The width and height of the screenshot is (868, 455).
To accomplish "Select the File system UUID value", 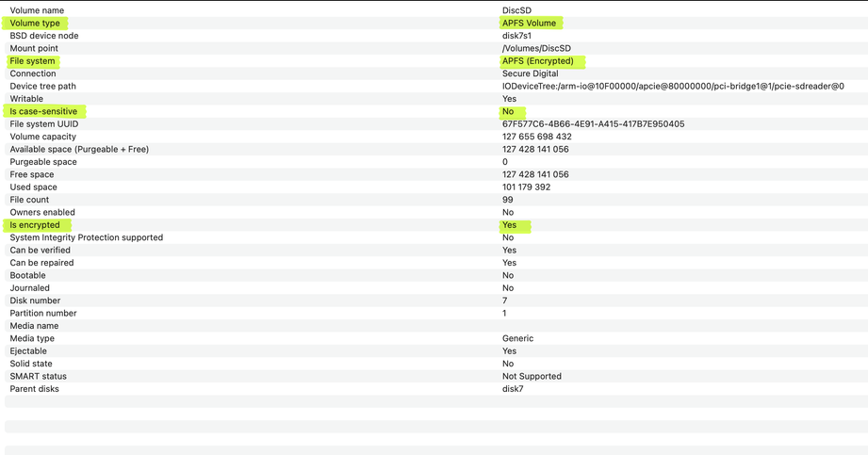I will [x=593, y=124].
